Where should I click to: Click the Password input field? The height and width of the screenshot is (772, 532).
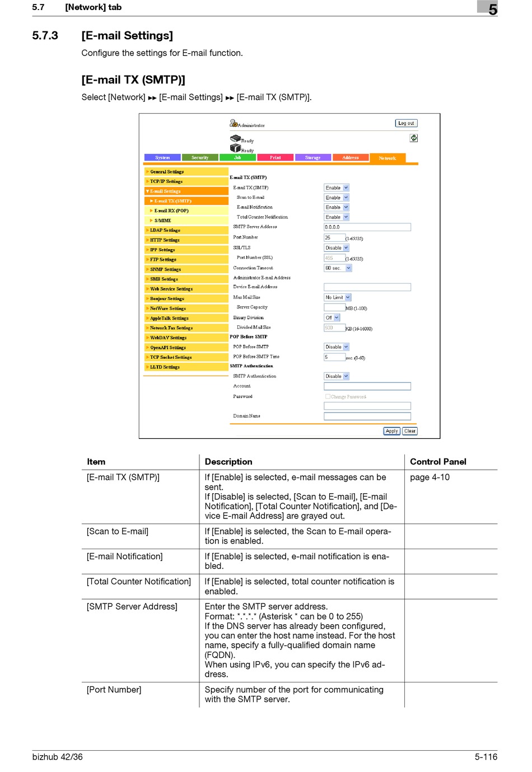click(367, 406)
